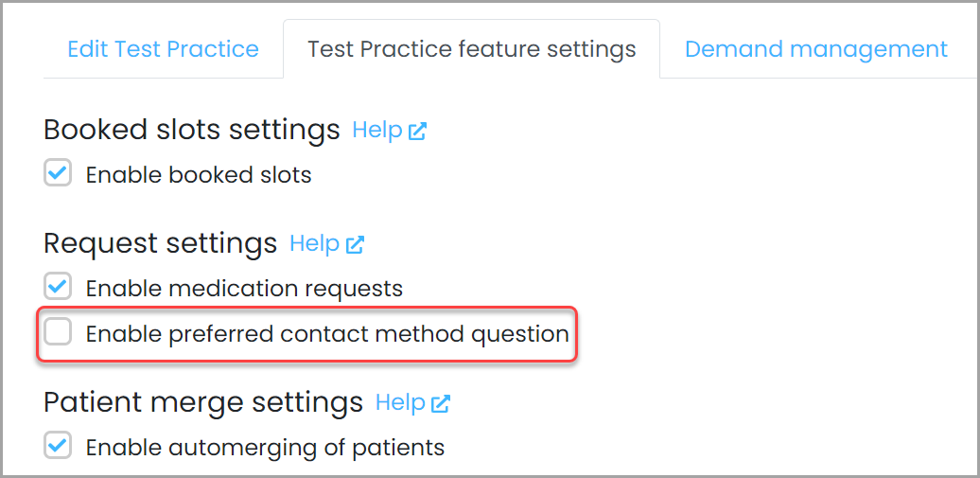The height and width of the screenshot is (478, 980).
Task: Open Help link for Booked slots settings
Action: [x=377, y=130]
